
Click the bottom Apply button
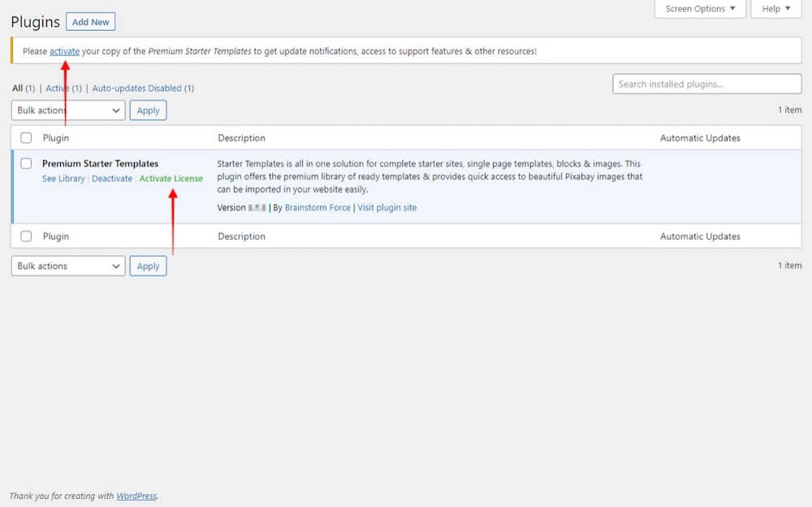pos(148,266)
